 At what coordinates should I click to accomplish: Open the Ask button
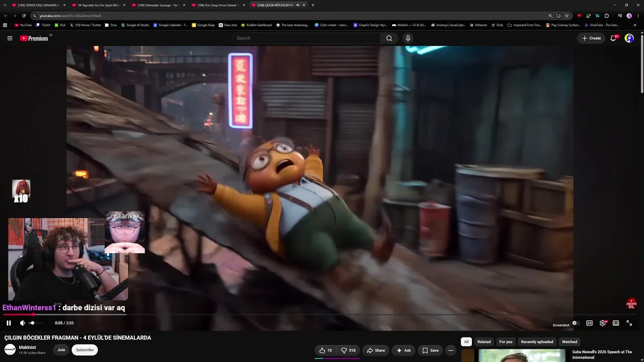[404, 350]
